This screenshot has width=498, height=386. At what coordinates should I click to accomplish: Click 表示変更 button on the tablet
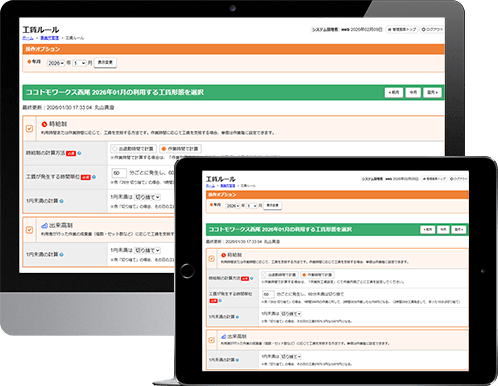273,205
